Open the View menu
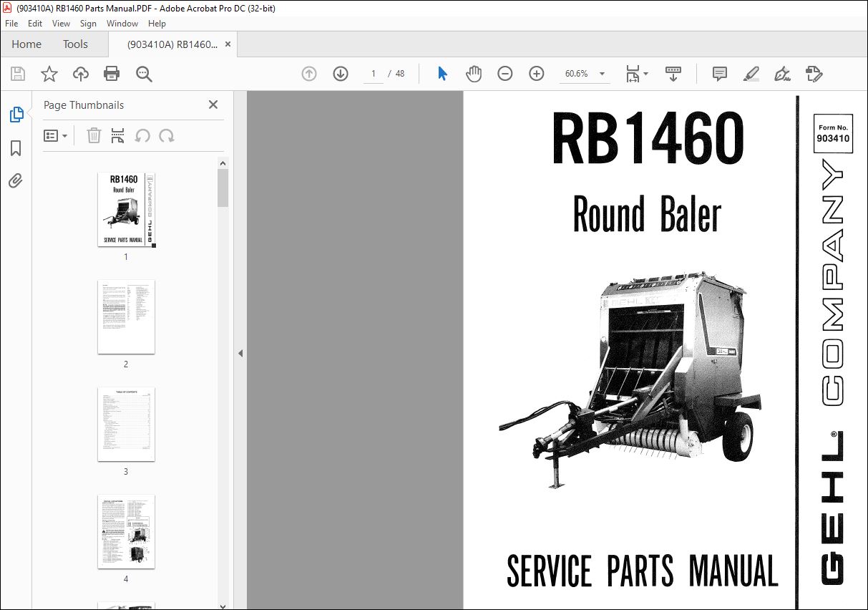Image resolution: width=868 pixels, height=610 pixels. [x=61, y=24]
